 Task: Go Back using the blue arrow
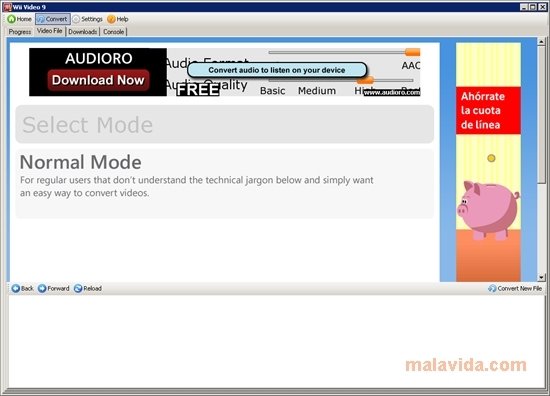tap(15, 288)
